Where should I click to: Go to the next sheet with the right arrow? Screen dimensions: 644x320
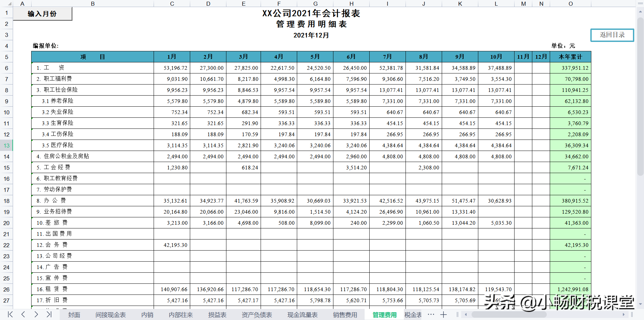coord(36,315)
